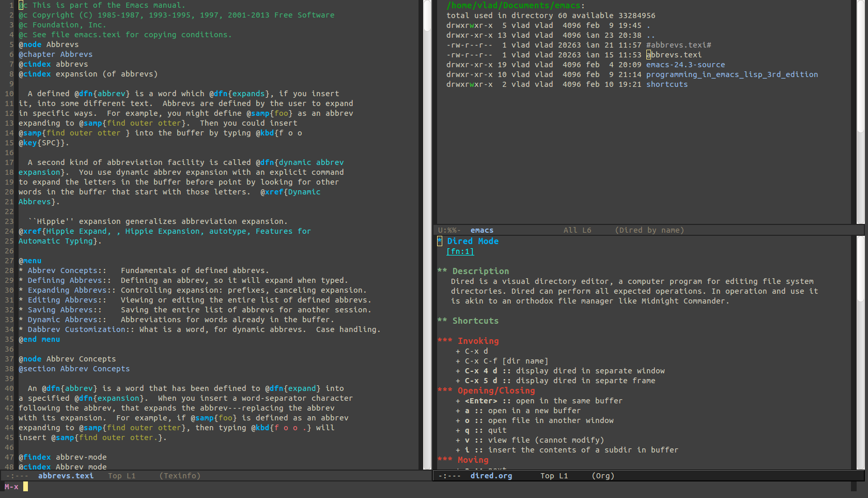
Task: Click '@node Abbrev Concepts' line
Action: 67,359
